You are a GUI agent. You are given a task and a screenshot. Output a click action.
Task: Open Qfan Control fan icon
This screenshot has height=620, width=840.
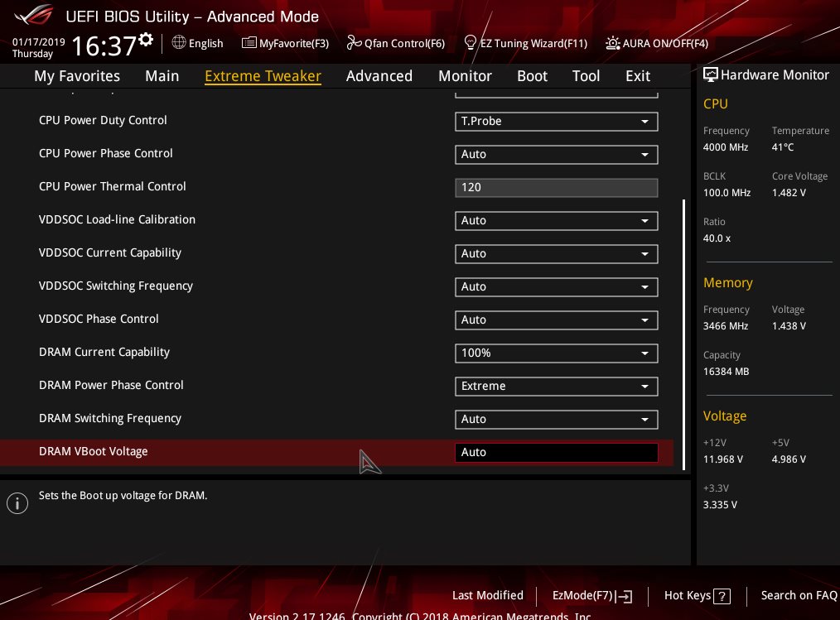(354, 42)
